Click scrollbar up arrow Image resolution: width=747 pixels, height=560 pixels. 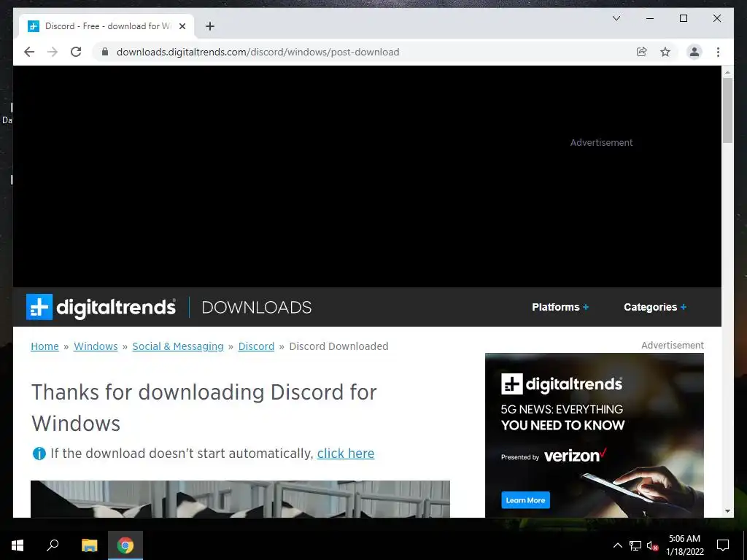[x=727, y=72]
